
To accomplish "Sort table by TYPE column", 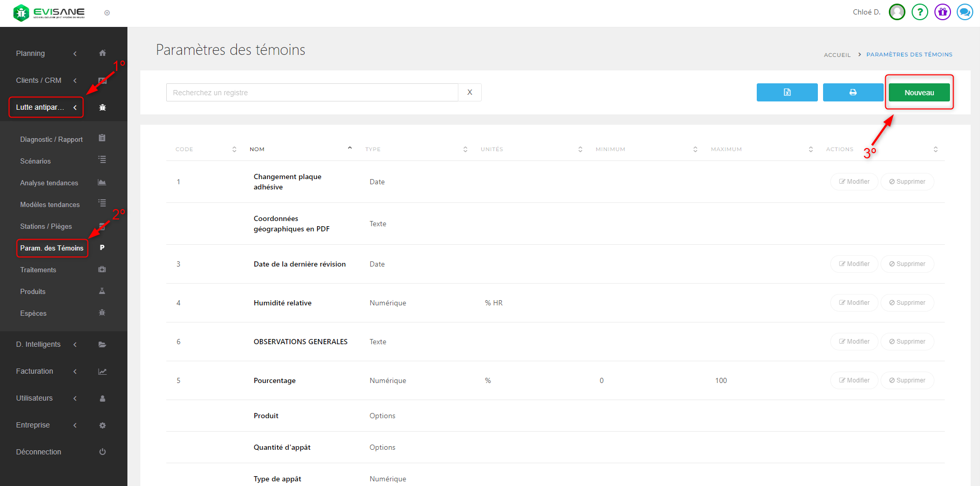I will [465, 149].
